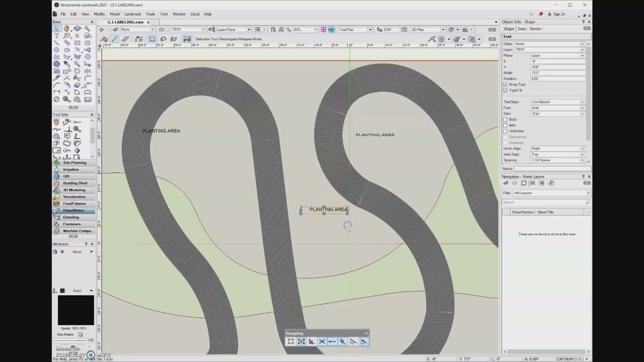Open the Building Shell tool set

[x=73, y=183]
